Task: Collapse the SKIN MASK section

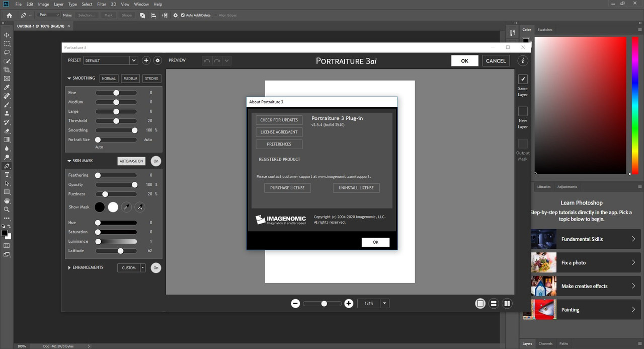Action: (69, 161)
